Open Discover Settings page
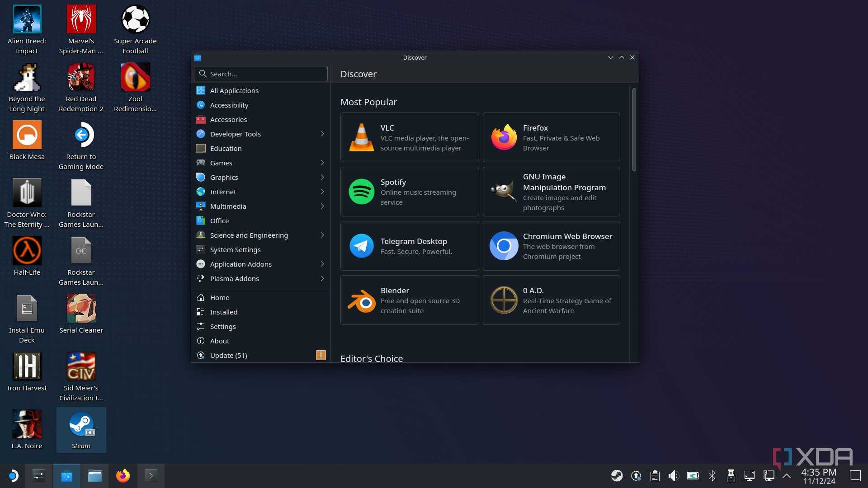This screenshot has height=488, width=868. point(261,326)
